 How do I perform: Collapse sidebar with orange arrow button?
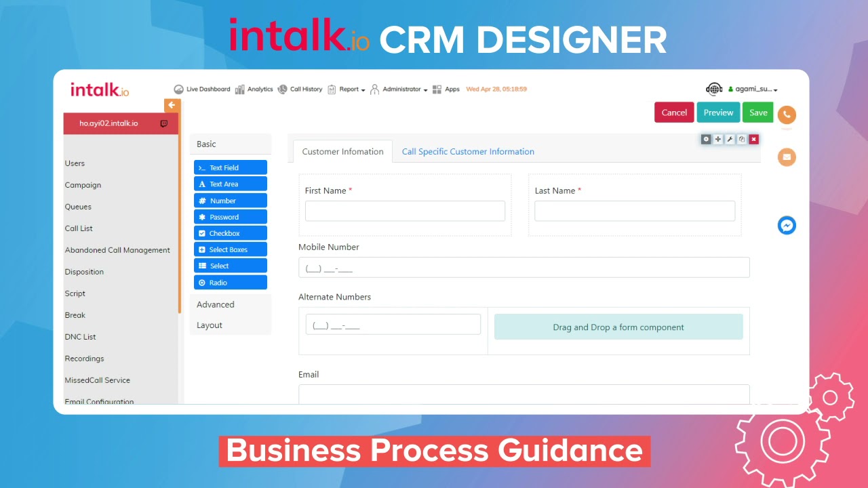coord(172,105)
